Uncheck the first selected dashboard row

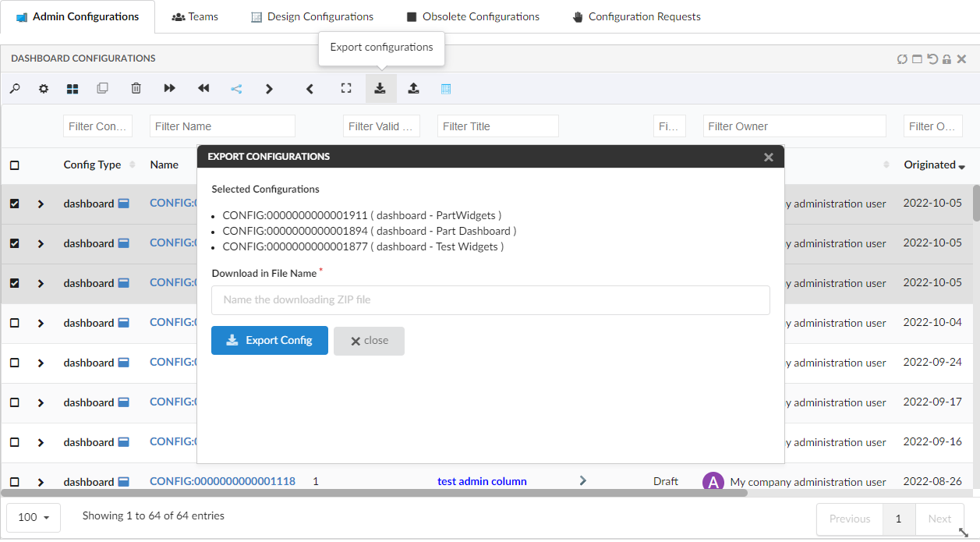coord(15,204)
